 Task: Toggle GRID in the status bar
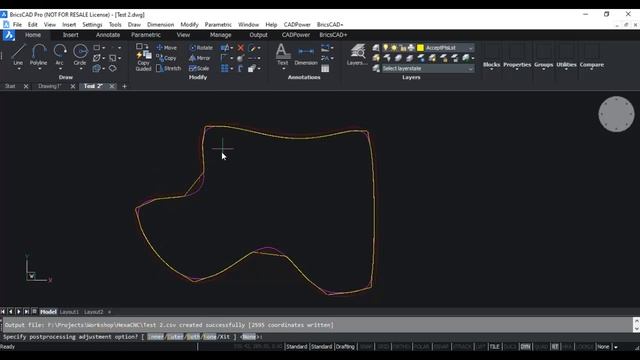[383, 347]
